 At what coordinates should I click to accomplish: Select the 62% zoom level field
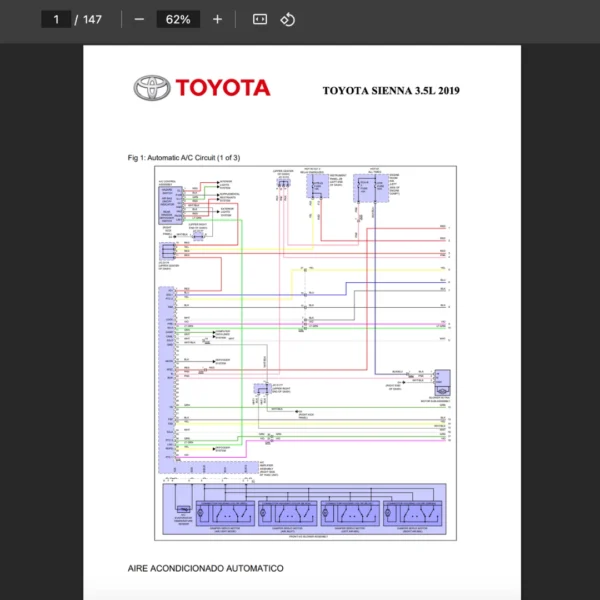click(x=178, y=19)
